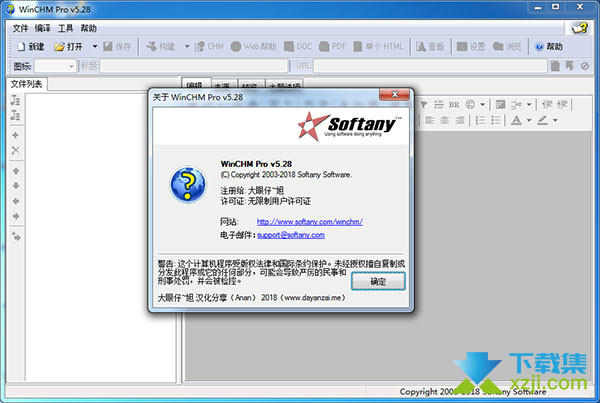The image size is (600, 403).
Task: Click the BR line break editor icon
Action: click(454, 104)
